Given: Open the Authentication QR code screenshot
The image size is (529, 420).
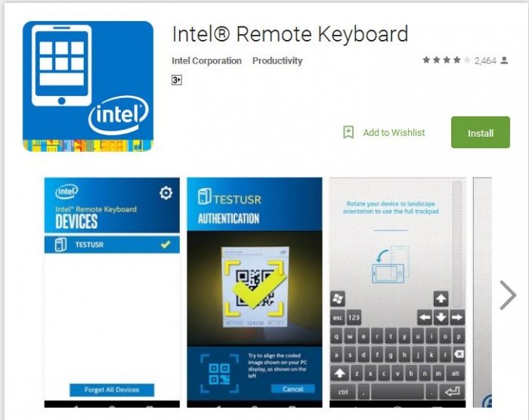Looking at the screenshot, I should coord(255,292).
